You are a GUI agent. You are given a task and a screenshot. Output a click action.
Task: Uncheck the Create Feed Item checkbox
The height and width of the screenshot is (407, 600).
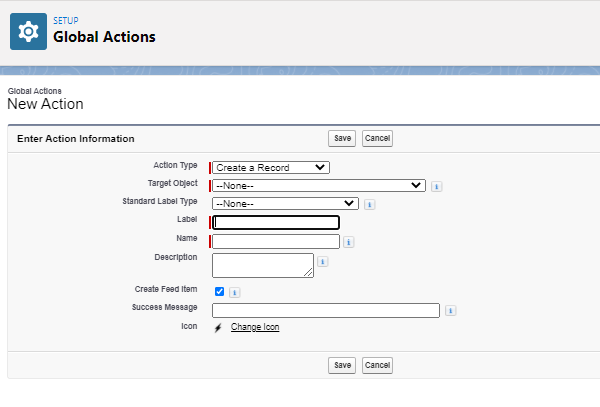tap(219, 291)
